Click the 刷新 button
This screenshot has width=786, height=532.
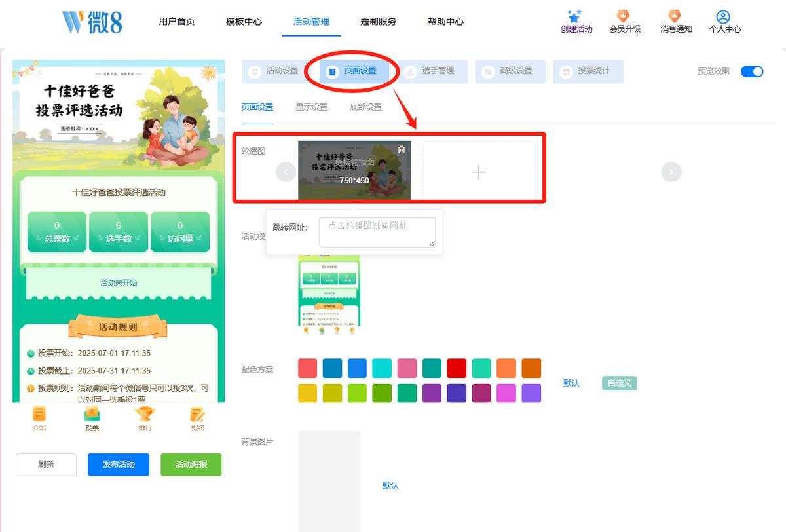click(x=46, y=465)
